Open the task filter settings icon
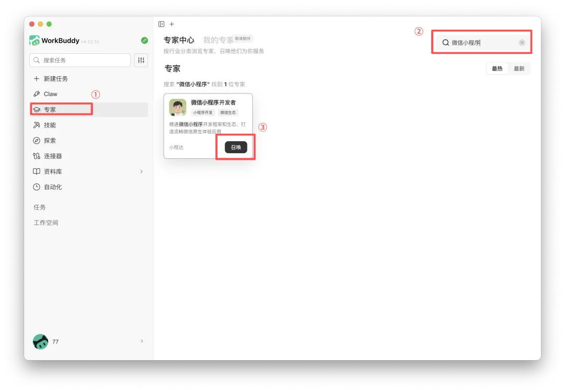 tap(141, 60)
